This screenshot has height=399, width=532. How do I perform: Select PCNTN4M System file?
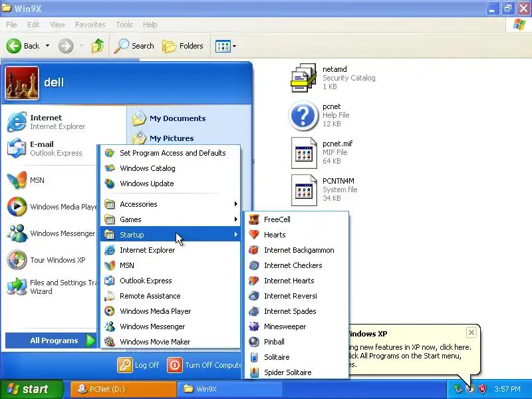pyautogui.click(x=325, y=190)
